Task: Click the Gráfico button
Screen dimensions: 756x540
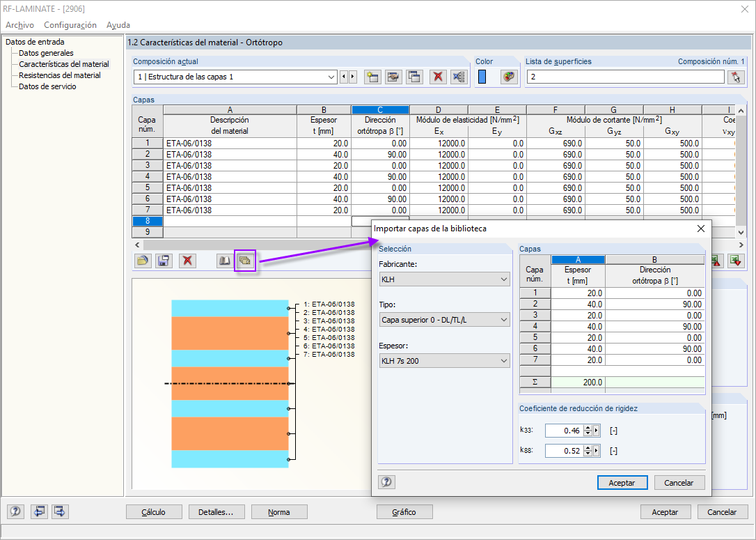Action: click(404, 512)
